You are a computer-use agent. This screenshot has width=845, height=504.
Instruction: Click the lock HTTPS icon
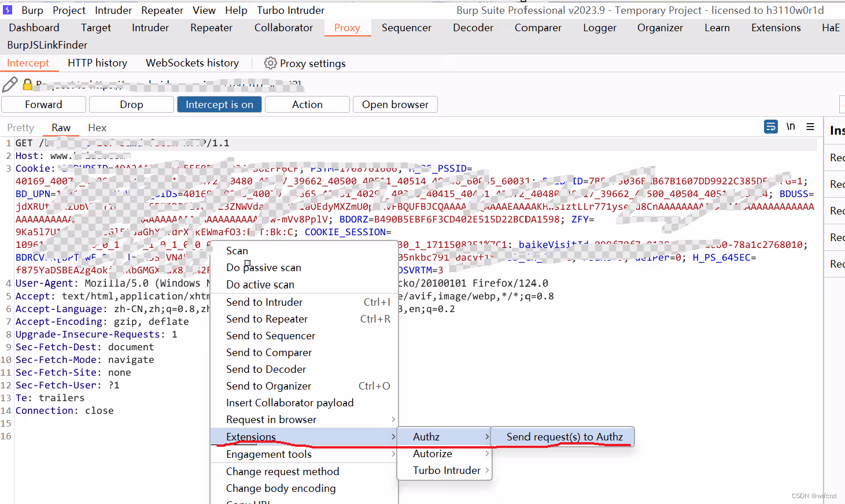27,85
